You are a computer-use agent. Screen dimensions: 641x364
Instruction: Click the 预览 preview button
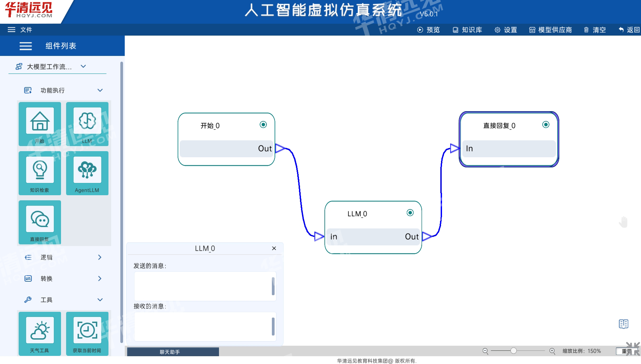[428, 30]
